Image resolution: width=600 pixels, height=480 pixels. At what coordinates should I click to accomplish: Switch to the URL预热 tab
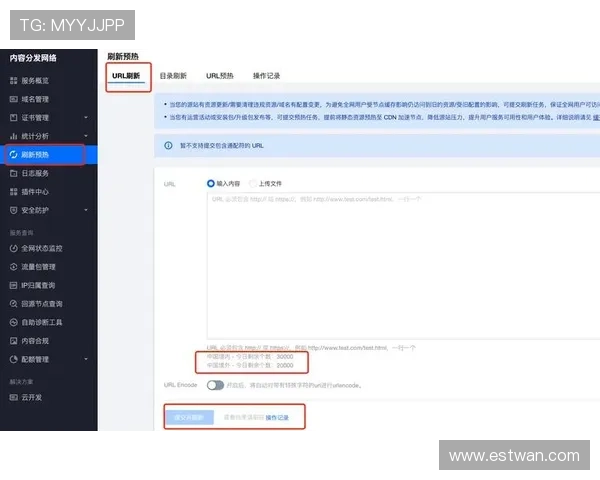click(220, 76)
